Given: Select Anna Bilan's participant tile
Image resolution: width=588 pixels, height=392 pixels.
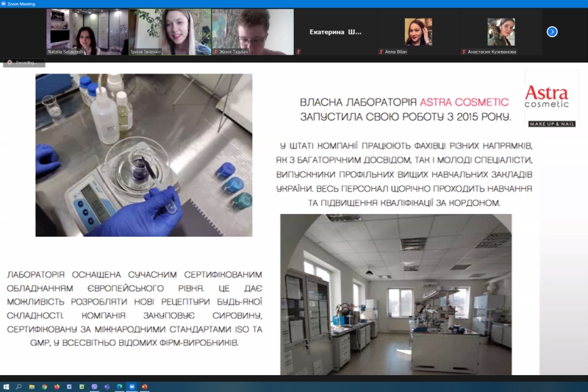Looking at the screenshot, I should tap(417, 32).
